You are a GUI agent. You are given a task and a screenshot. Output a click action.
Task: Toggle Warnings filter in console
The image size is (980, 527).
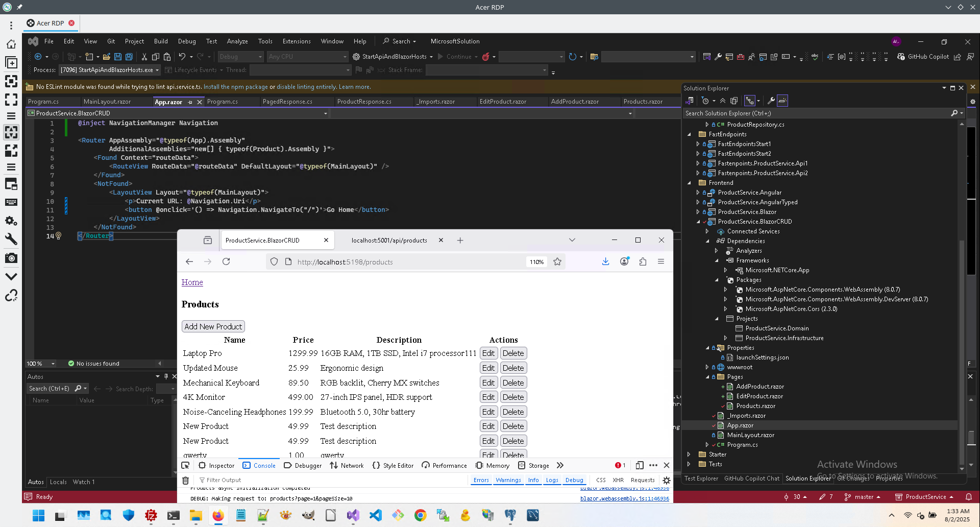click(x=508, y=480)
